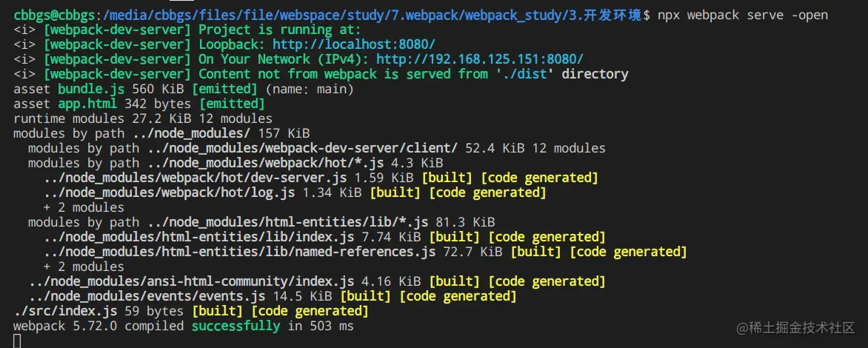Click the '../node_modules/webpack/hot/dev-server.js' line

321,178
